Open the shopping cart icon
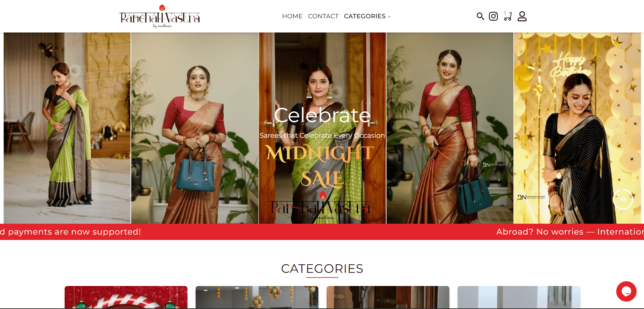 coord(508,16)
